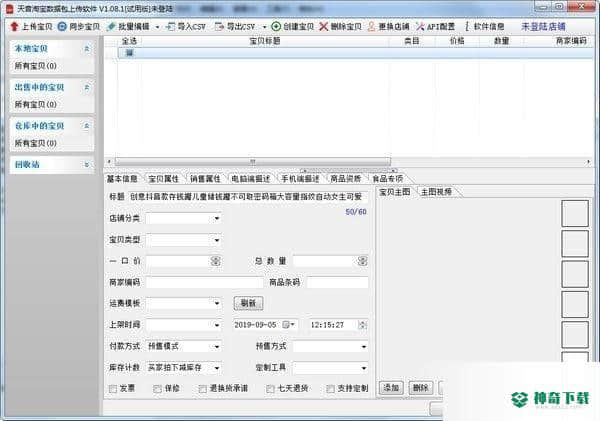Click the 添加 image button
Viewport: 600px width, 421px height.
pyautogui.click(x=391, y=388)
